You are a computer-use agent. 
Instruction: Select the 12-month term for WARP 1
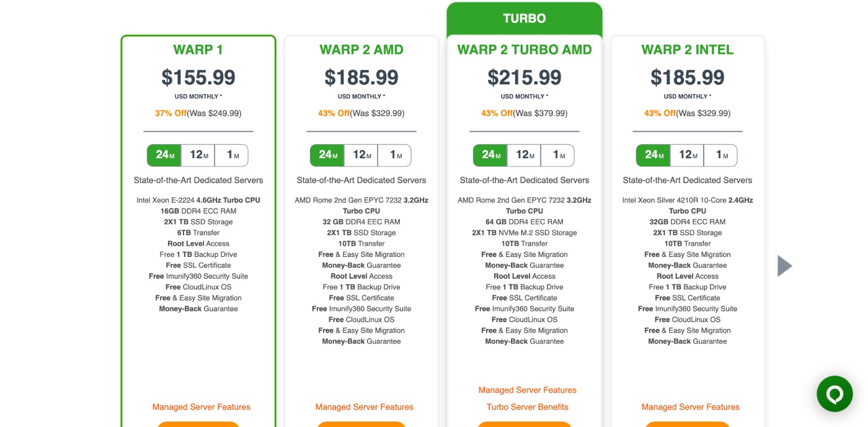pyautogui.click(x=198, y=155)
